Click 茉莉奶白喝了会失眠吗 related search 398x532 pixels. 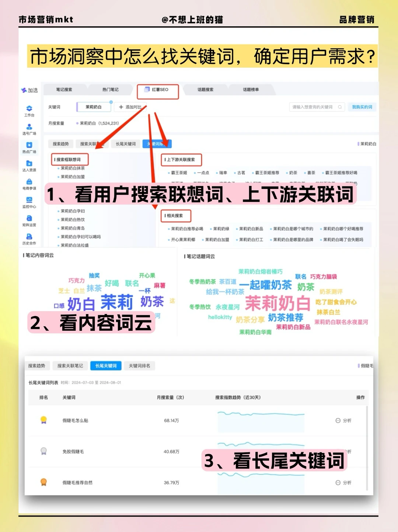(x=343, y=240)
